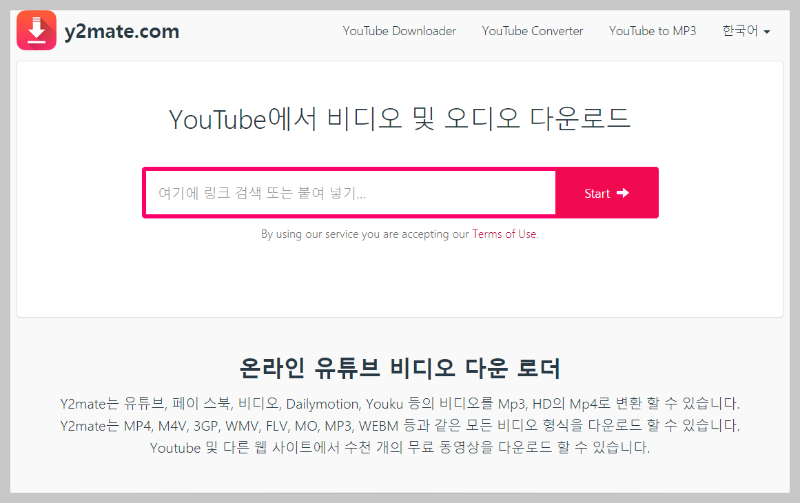
Task: Click the line starting with Youtube 및 다른
Action: click(400, 447)
